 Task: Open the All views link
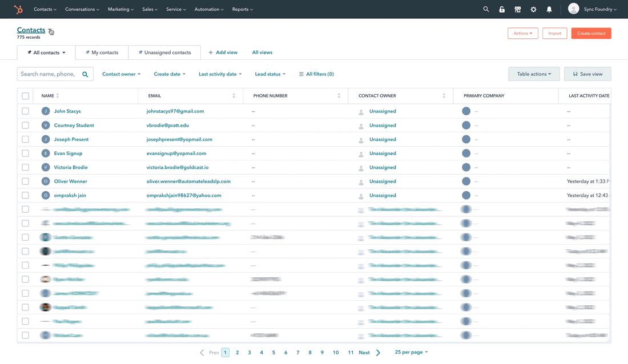[262, 52]
